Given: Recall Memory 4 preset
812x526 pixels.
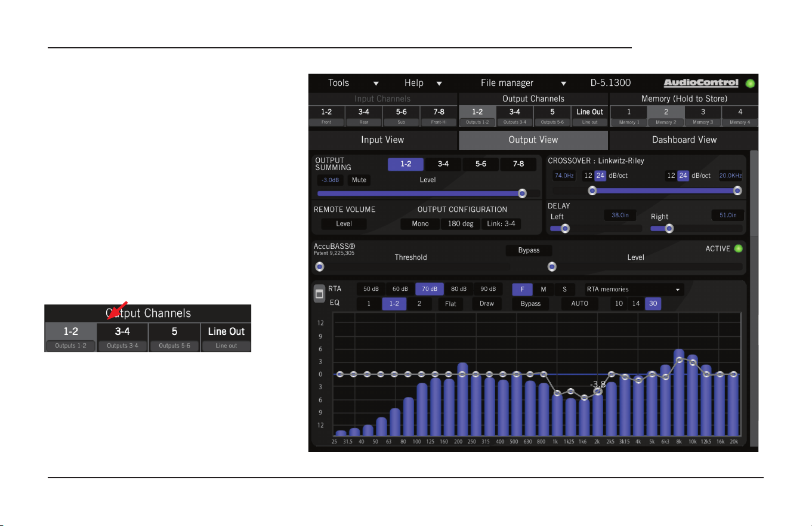Looking at the screenshot, I should [740, 116].
